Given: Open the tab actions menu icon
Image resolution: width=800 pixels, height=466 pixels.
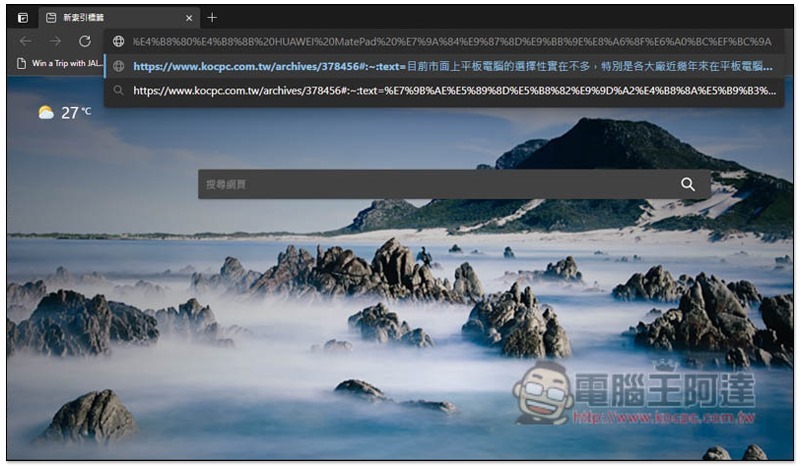Looking at the screenshot, I should pos(23,18).
